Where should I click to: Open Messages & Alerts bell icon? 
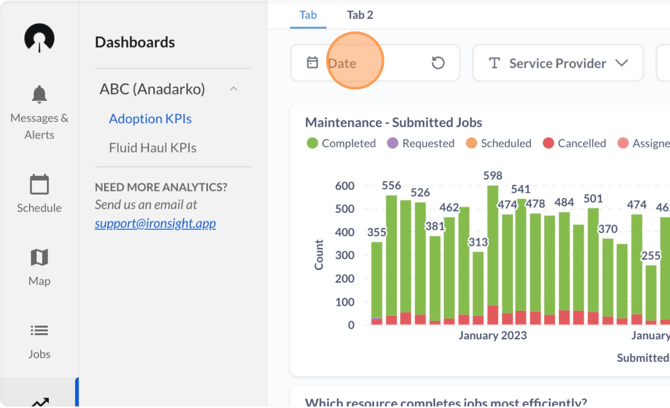point(39,94)
